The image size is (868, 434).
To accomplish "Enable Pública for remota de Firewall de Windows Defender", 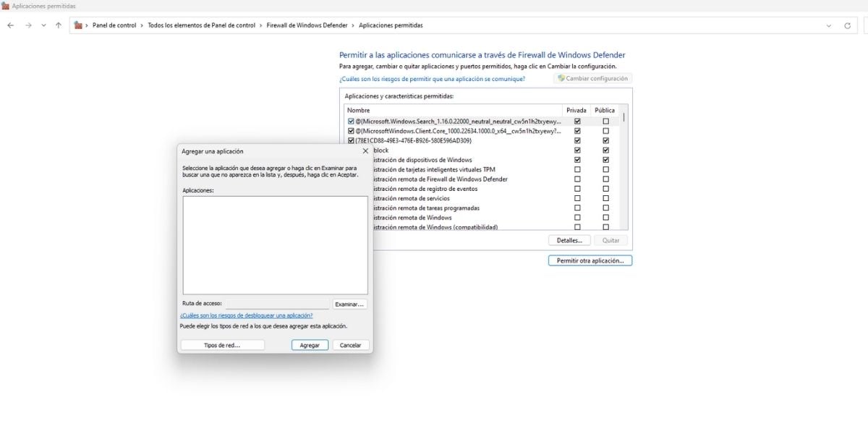I will click(605, 179).
